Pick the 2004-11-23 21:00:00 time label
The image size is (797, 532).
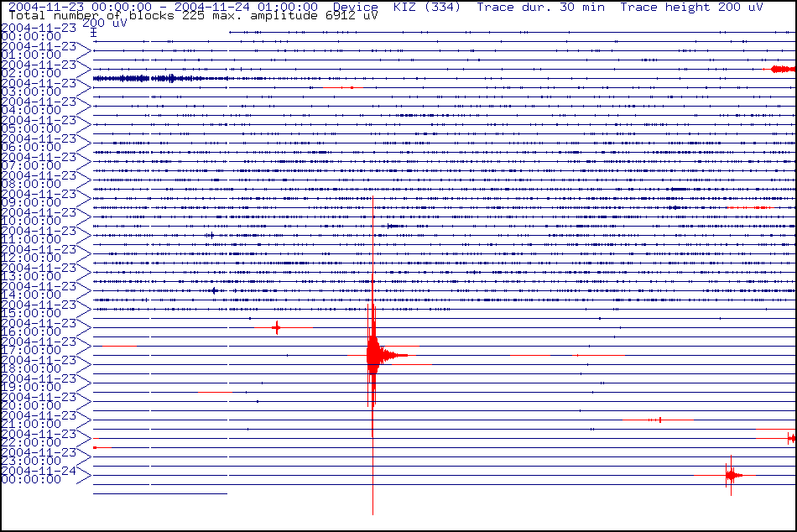pyautogui.click(x=39, y=420)
